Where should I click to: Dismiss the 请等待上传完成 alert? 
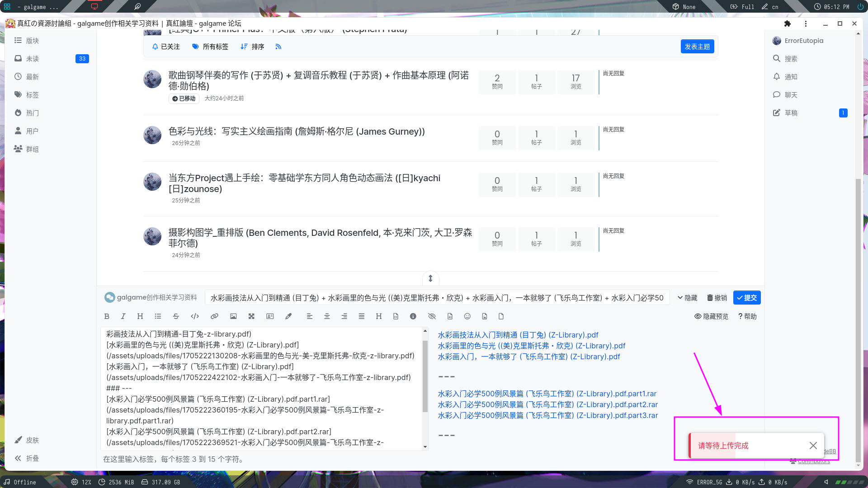[813, 446]
